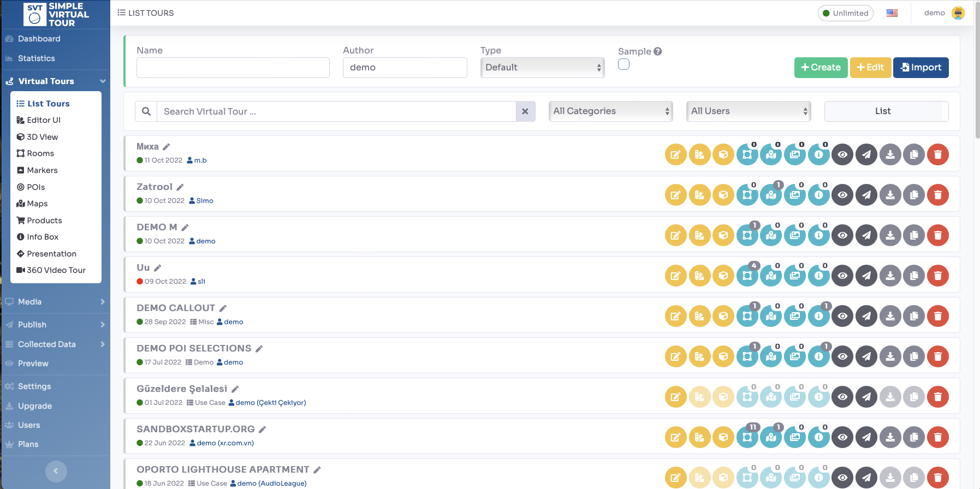Click the language flag icon in header
Screen dimensions: 980x489
892,13
